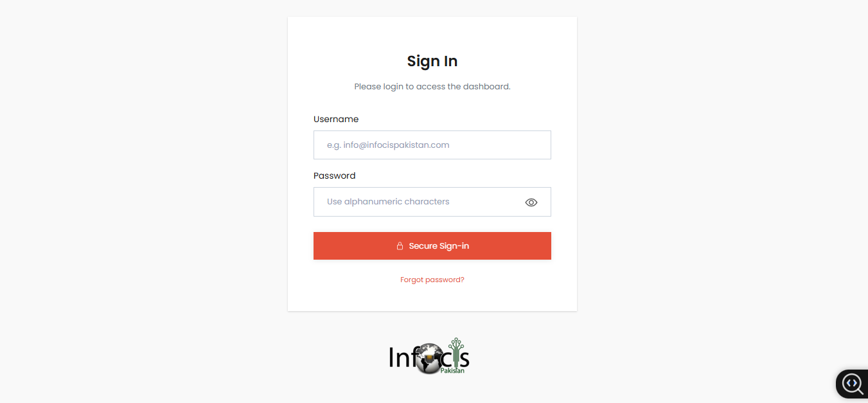
Task: Click the 'Please login to access the dashboard' subtitle
Action: (x=432, y=86)
